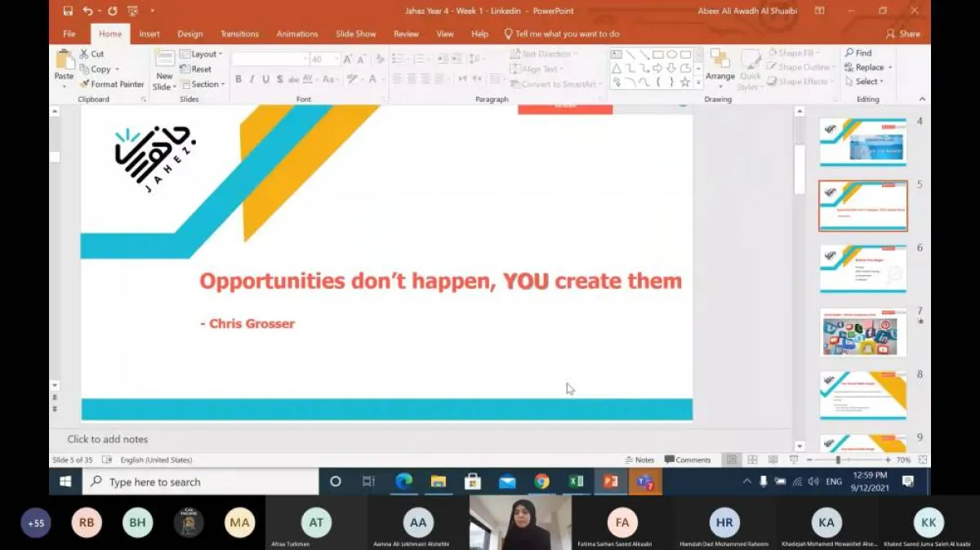This screenshot has width=980, height=550.
Task: Click the Save icon in title bar
Action: 68,11
